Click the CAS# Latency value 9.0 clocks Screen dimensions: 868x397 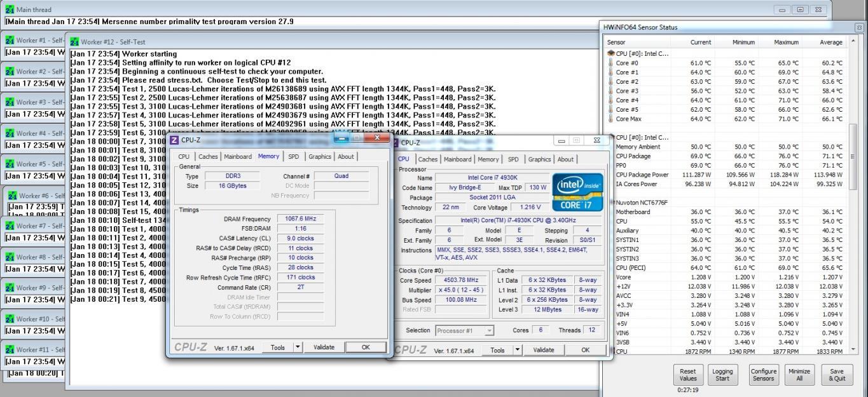tap(301, 238)
